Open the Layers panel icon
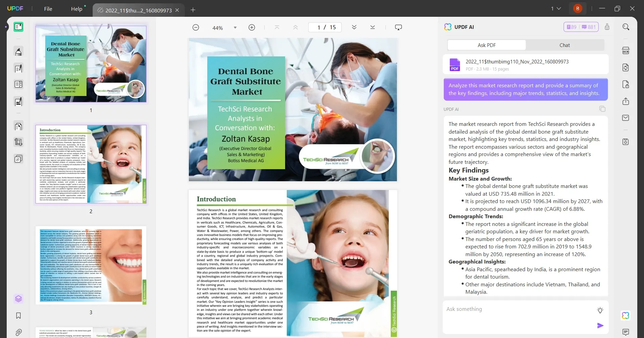Screen dimensions: 644x338 coord(18,298)
